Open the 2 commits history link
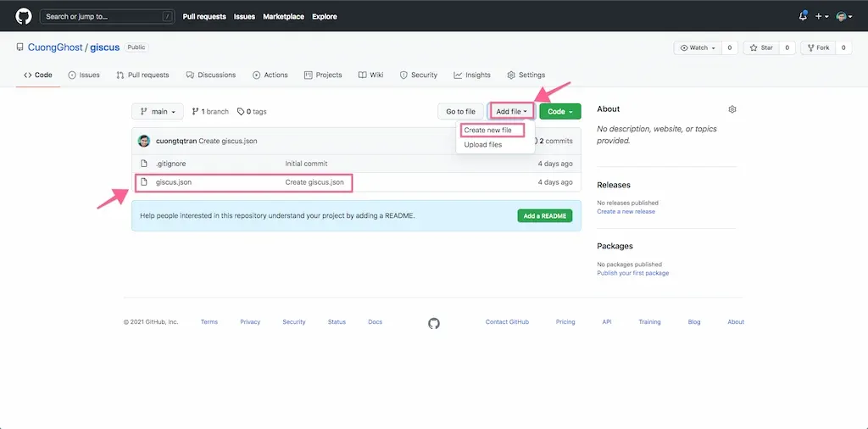 point(555,141)
